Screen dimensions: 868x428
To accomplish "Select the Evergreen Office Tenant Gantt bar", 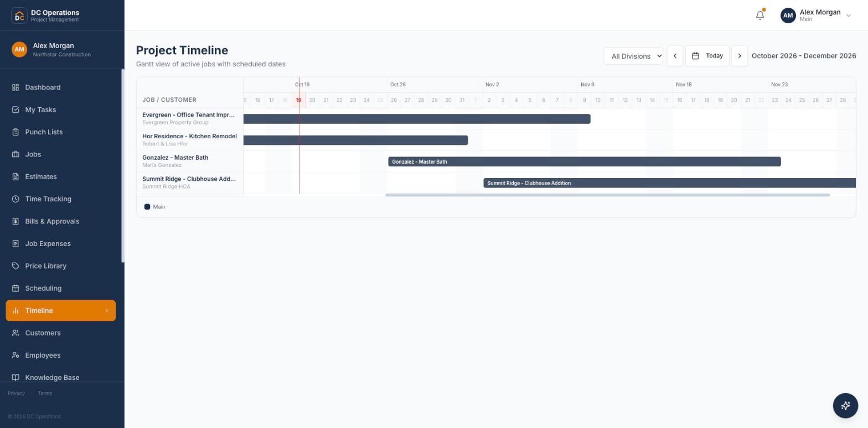I will 417,119.
